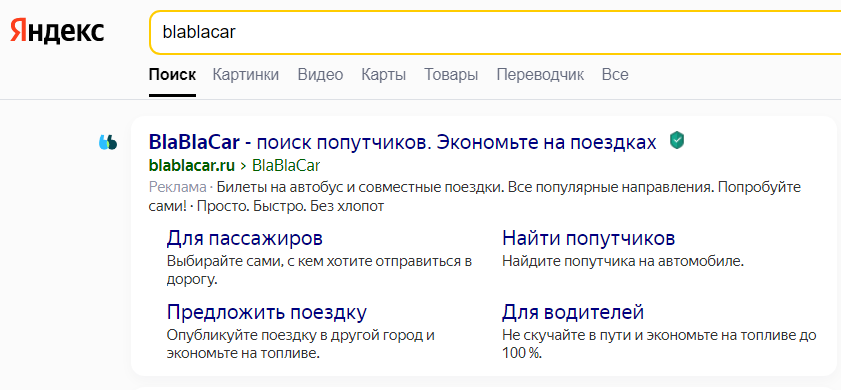The width and height of the screenshot is (841, 390).
Task: Switch to the Переводчик tab
Action: tap(540, 74)
